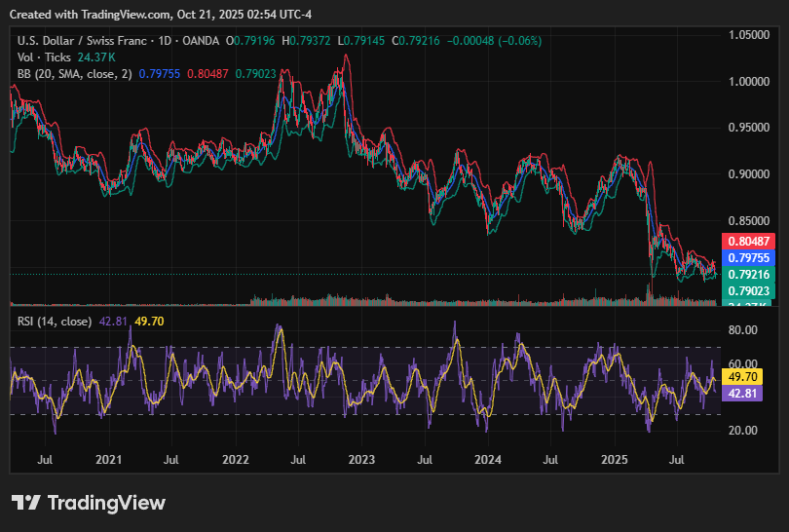789x532 pixels.
Task: Select the purple 42.81 RSI axis tag
Action: point(743,393)
